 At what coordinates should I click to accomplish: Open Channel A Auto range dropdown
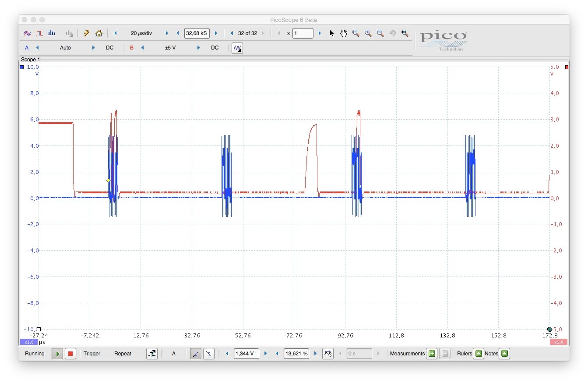coord(65,48)
